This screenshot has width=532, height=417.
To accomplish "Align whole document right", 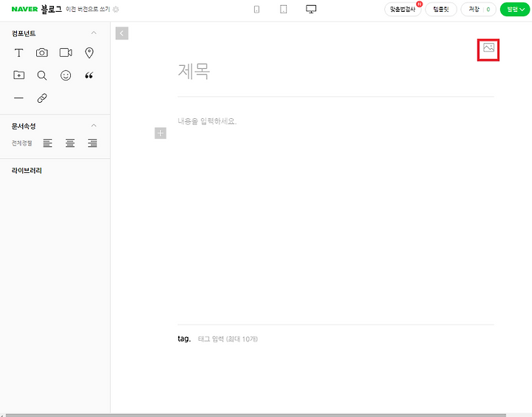I will 92,143.
